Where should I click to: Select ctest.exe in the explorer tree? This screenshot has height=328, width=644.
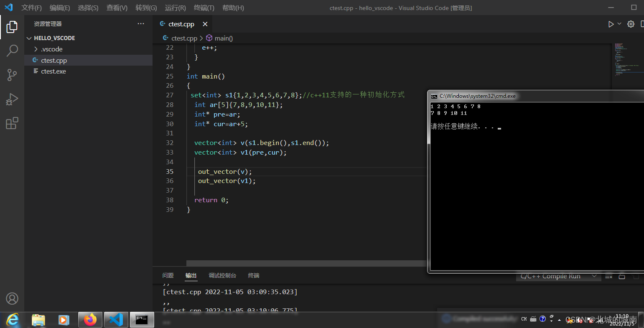pyautogui.click(x=88, y=71)
